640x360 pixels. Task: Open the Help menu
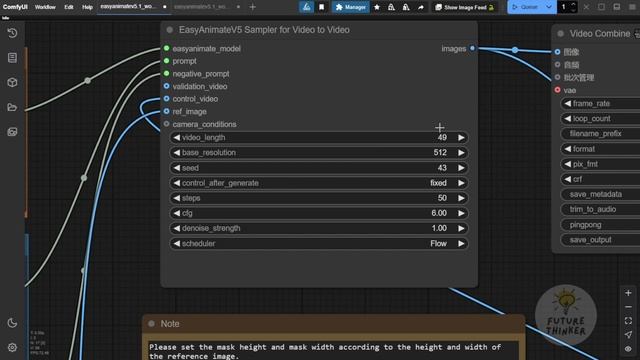87,7
